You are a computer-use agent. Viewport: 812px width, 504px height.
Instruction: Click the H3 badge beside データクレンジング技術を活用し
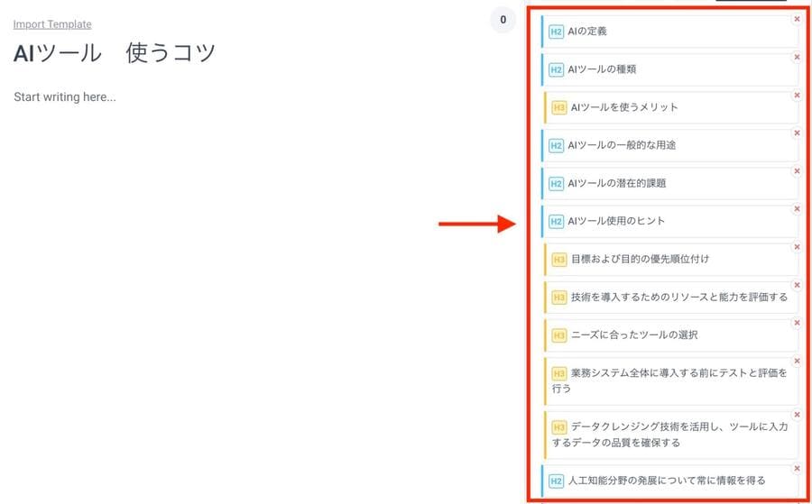[x=559, y=426]
